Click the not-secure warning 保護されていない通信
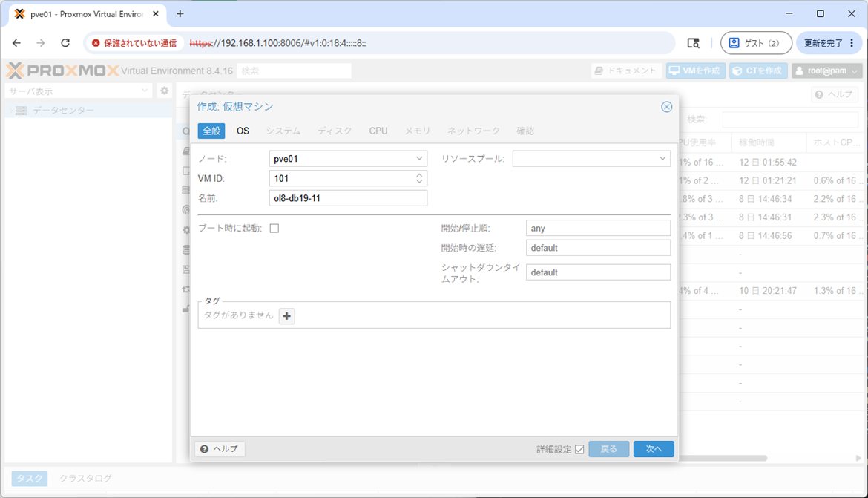The width and height of the screenshot is (868, 498). click(x=134, y=42)
